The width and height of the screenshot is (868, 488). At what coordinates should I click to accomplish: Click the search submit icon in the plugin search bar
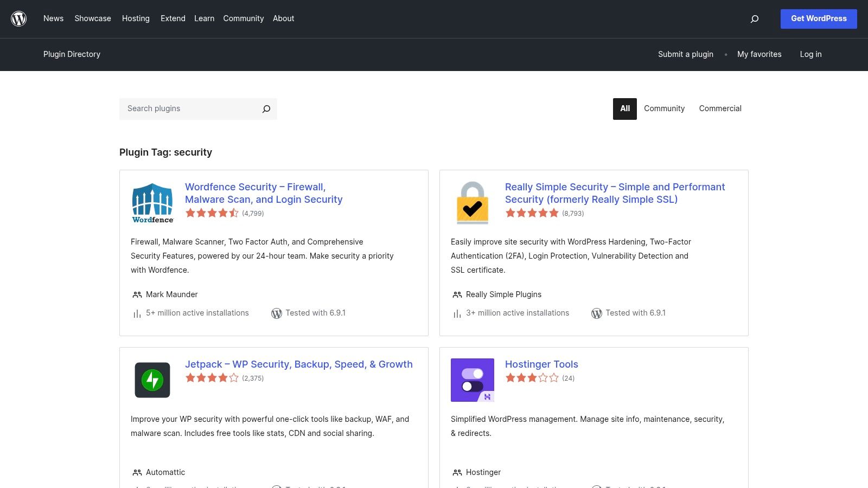(265, 108)
